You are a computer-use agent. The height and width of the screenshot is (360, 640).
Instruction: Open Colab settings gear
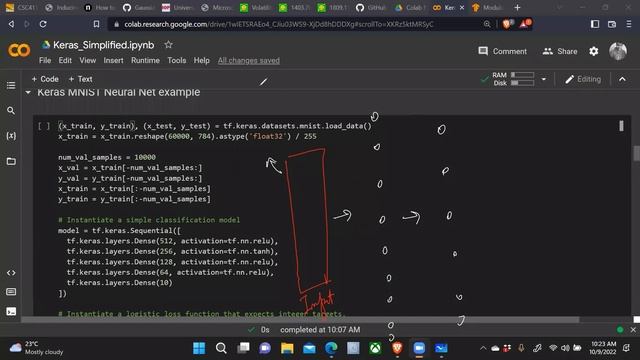click(593, 51)
